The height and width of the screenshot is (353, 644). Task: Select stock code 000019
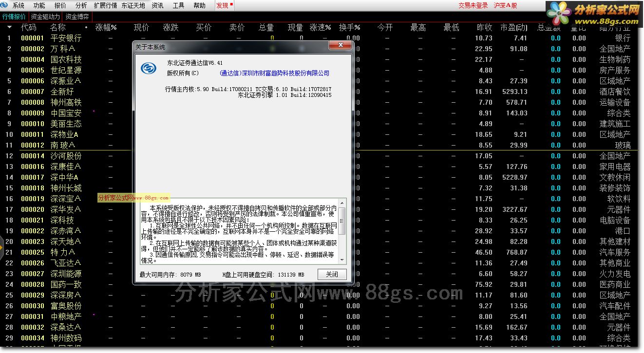coord(33,199)
